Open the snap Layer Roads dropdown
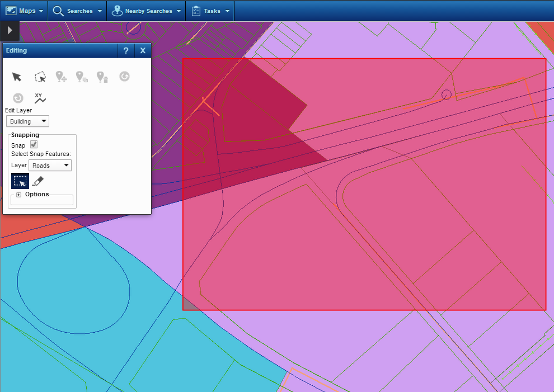Screen dimensions: 554x392 click(x=50, y=166)
